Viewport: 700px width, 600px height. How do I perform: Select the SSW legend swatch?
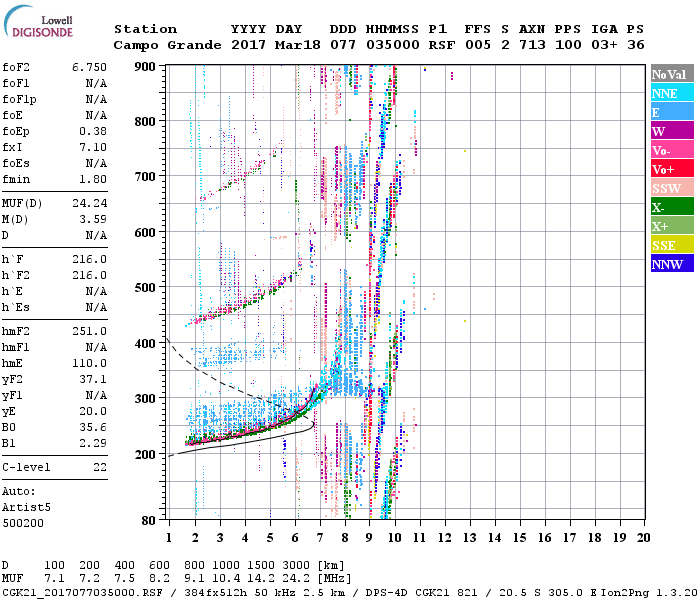671,188
